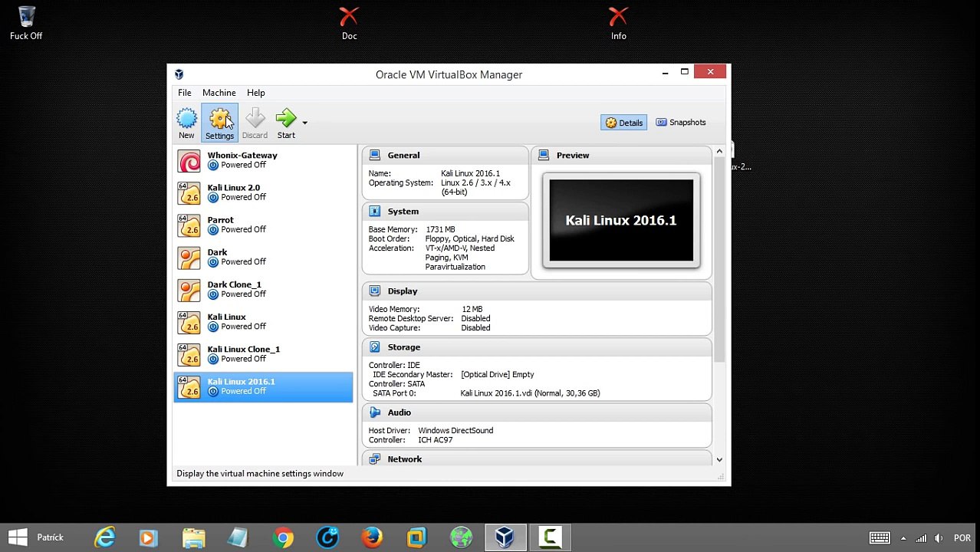Click the General section icon

click(374, 156)
